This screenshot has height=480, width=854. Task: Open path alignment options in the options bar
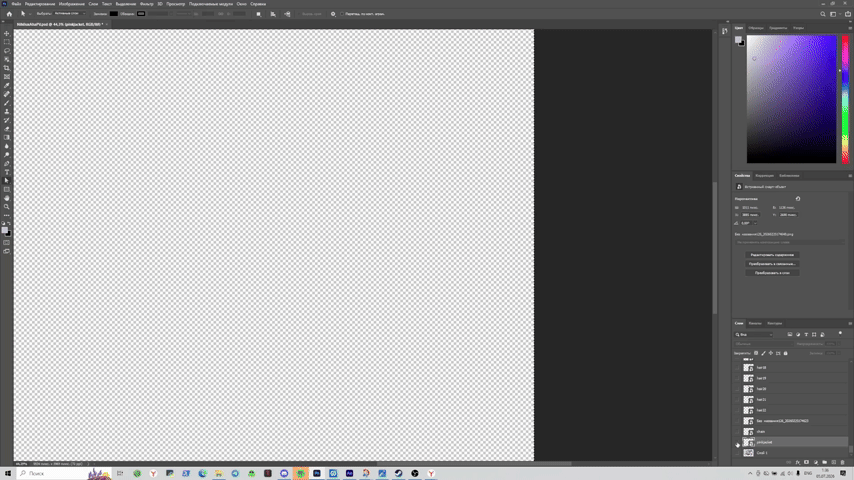(x=273, y=14)
